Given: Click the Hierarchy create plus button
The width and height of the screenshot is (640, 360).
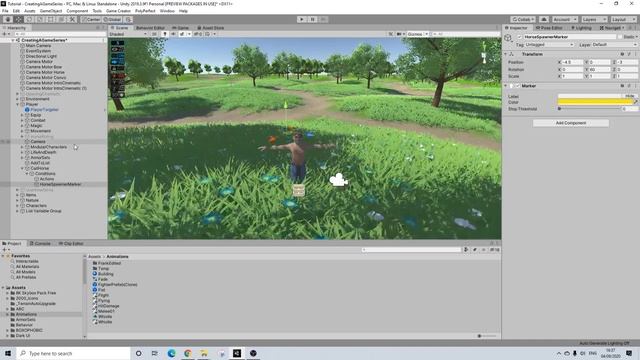Looking at the screenshot, I should pyautogui.click(x=5, y=34).
